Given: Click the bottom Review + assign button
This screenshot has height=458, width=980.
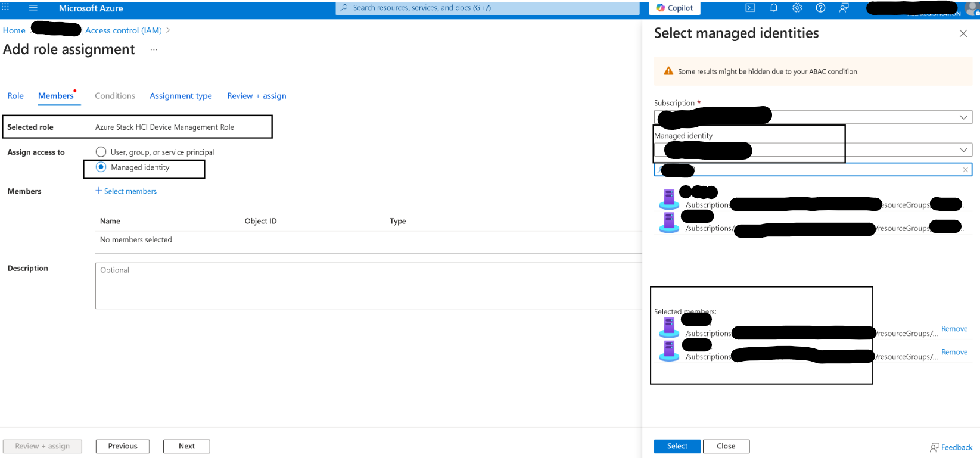Looking at the screenshot, I should coord(42,446).
